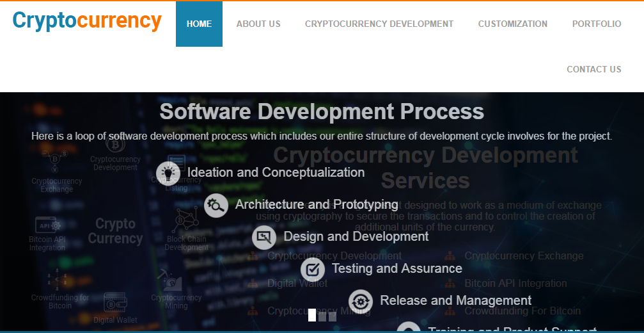The image size is (644, 333).
Task: Click the Release and Management gear icon
Action: tap(361, 302)
